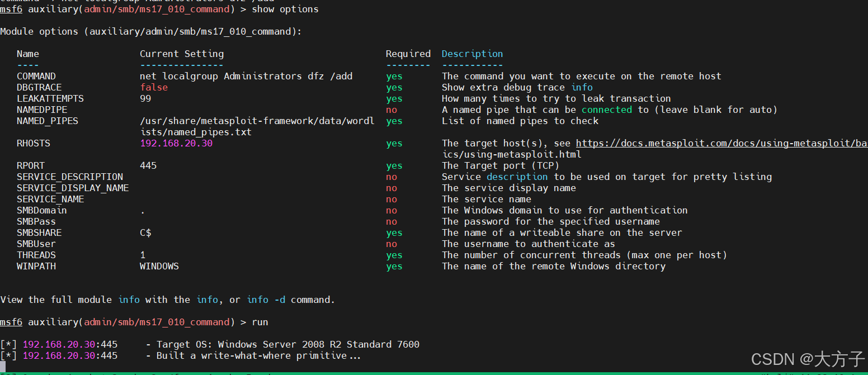Click the 'no' required flag for SMBPass
Screen dimensions: 868x375
click(x=391, y=221)
